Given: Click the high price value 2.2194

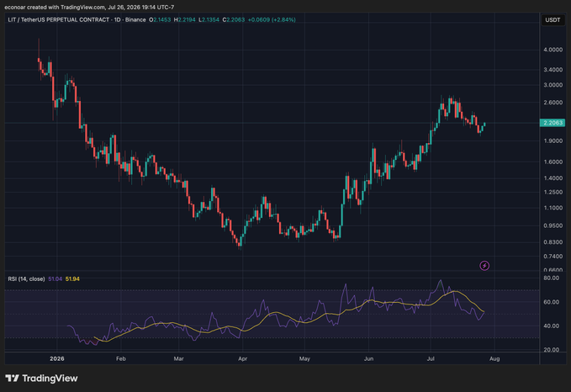Looking at the screenshot, I should tap(187, 19).
